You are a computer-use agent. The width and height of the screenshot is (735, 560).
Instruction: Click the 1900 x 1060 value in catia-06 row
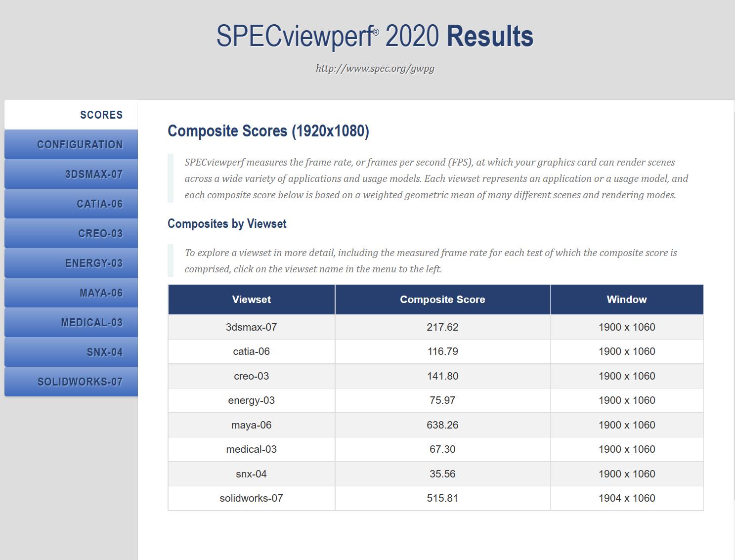point(627,351)
